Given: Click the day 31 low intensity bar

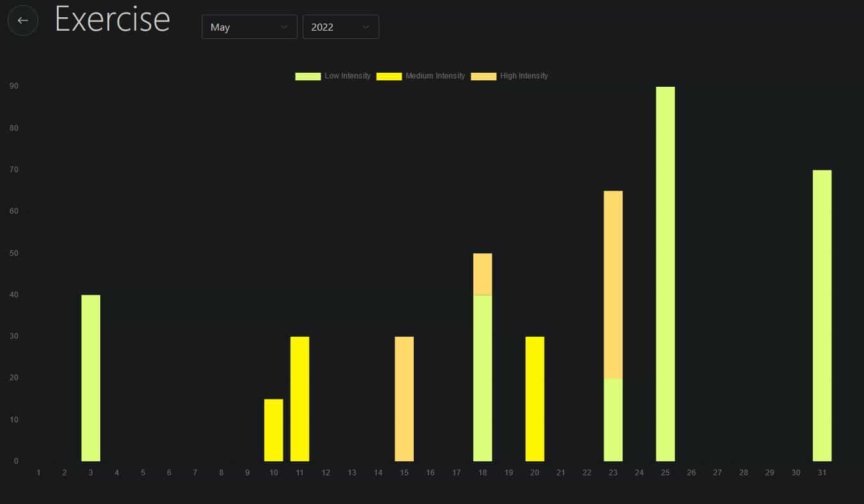Looking at the screenshot, I should (822, 315).
